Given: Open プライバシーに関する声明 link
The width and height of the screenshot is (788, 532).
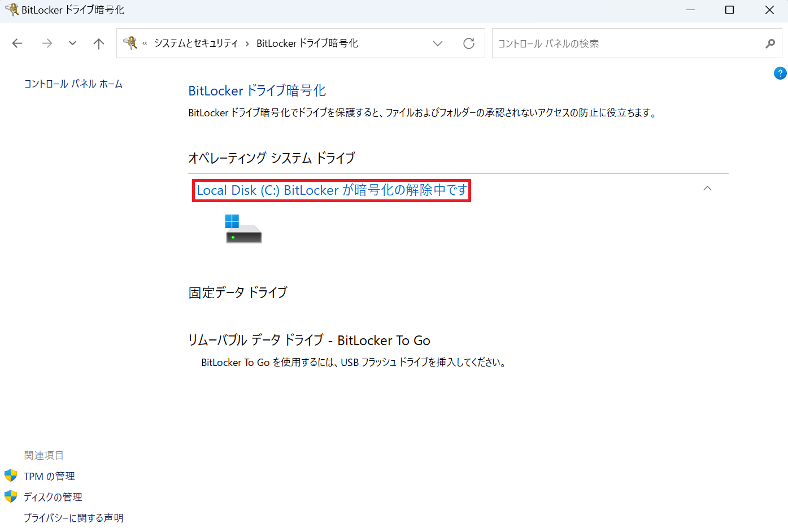Looking at the screenshot, I should pyautogui.click(x=73, y=518).
